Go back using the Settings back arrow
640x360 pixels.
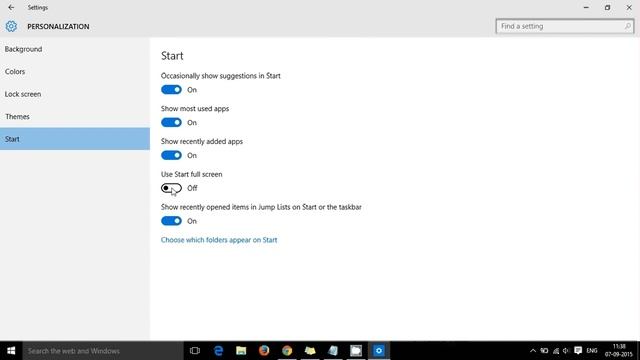coord(11,7)
